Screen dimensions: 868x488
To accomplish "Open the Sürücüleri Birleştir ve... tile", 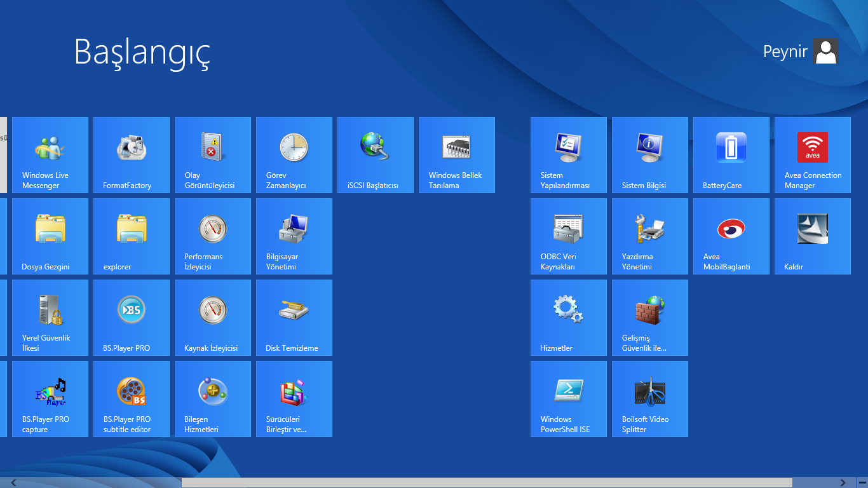I will coord(294,399).
